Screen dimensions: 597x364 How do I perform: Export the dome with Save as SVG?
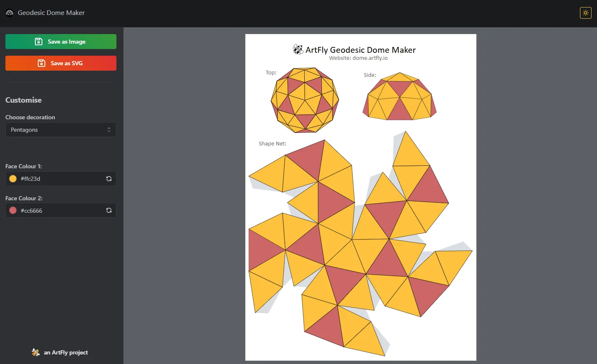pyautogui.click(x=61, y=63)
